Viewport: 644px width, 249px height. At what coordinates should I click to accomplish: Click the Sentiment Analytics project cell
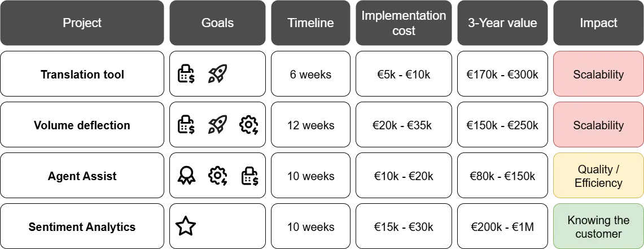point(82,227)
